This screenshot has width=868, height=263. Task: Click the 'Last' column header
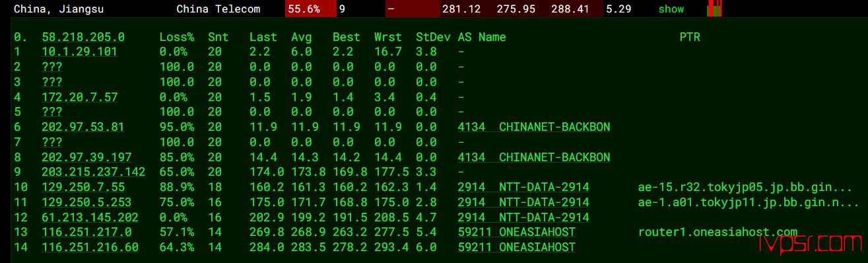coord(263,37)
